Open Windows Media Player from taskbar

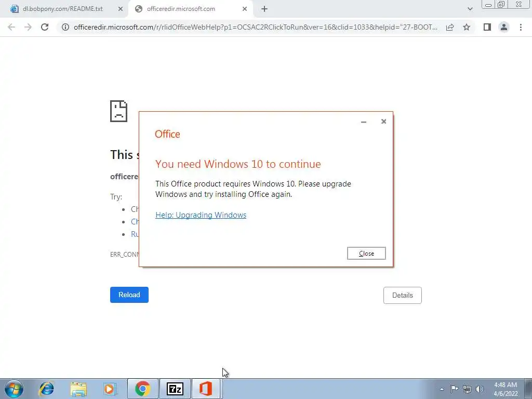tap(110, 389)
